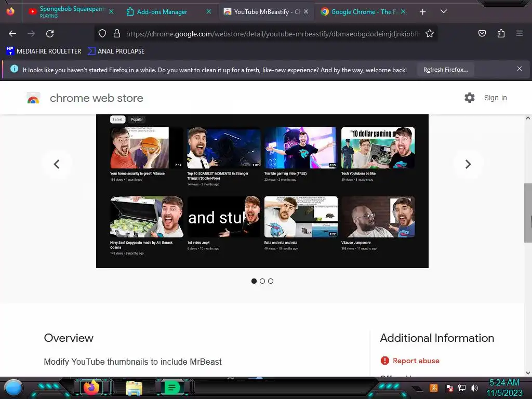Go back to the previous page
This screenshot has width=532, height=399.
[x=12, y=34]
